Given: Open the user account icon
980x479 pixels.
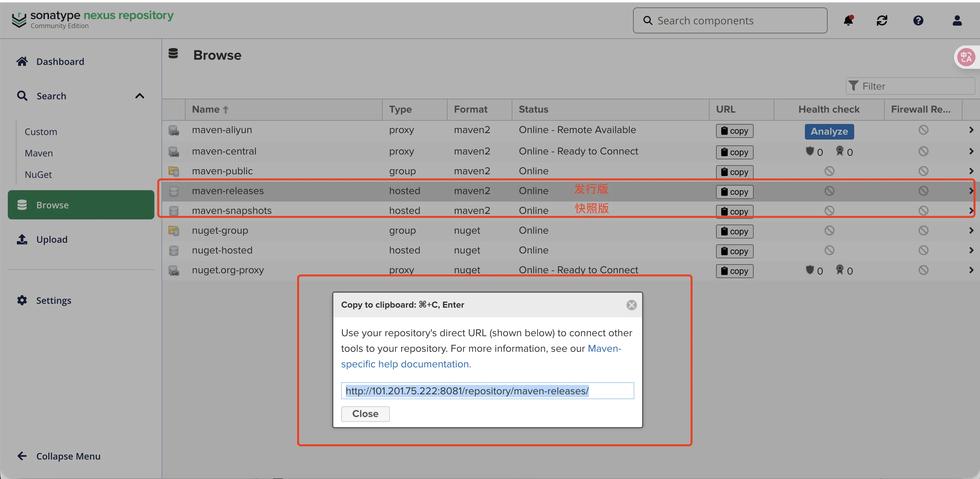Looking at the screenshot, I should [x=957, y=20].
